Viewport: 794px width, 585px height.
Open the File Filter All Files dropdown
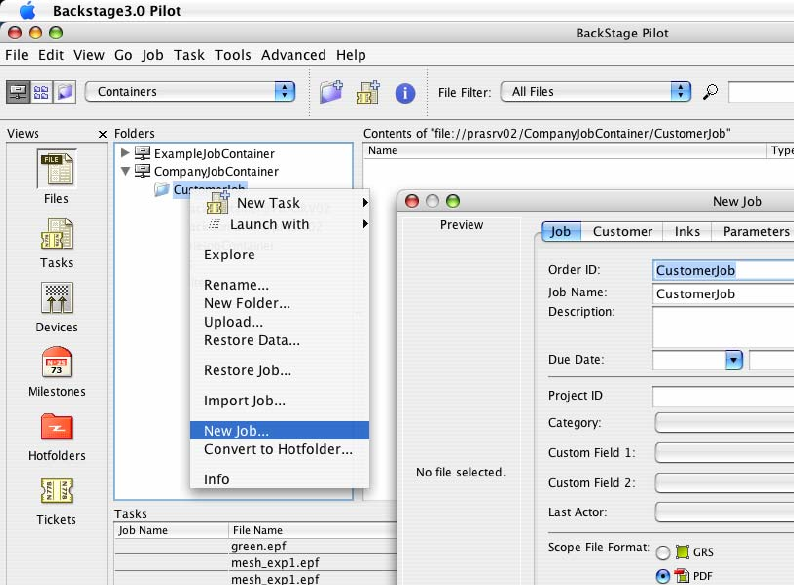pyautogui.click(x=596, y=92)
